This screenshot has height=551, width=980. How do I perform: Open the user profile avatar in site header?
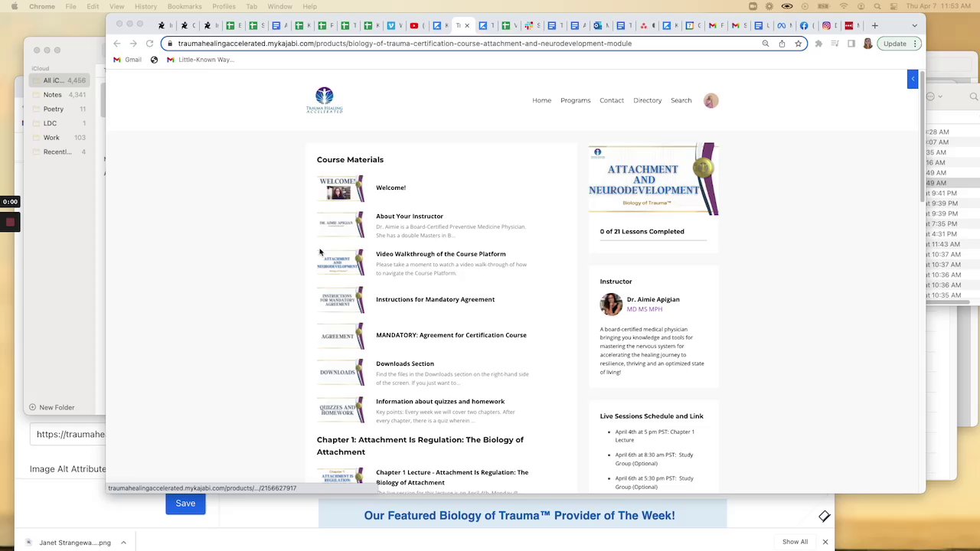(710, 100)
